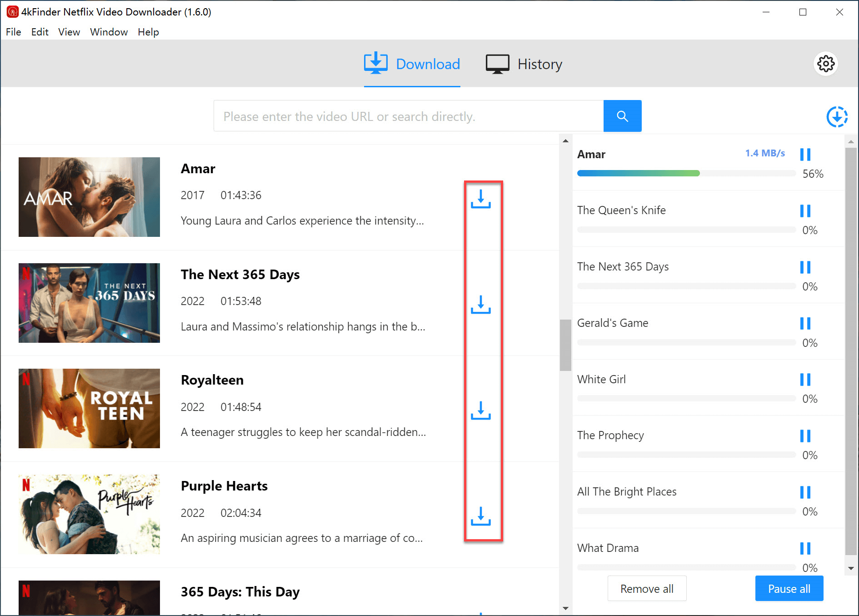Click the 56% progress value
The height and width of the screenshot is (616, 859).
point(813,174)
